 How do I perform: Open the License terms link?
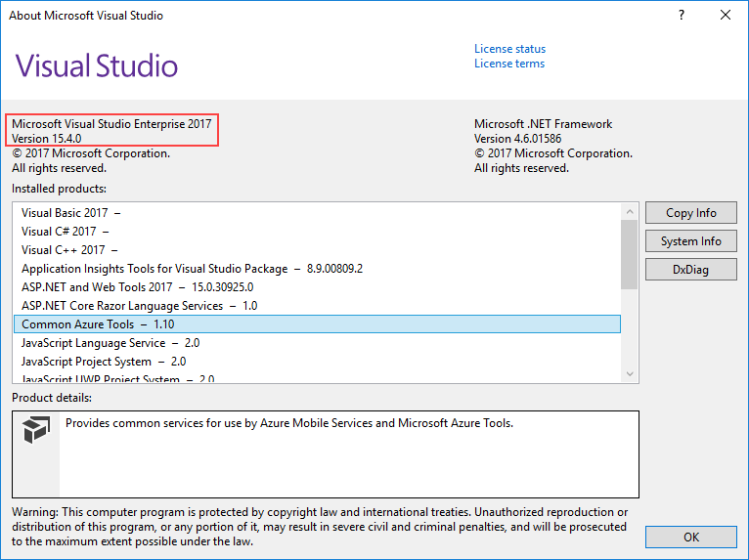(x=509, y=64)
